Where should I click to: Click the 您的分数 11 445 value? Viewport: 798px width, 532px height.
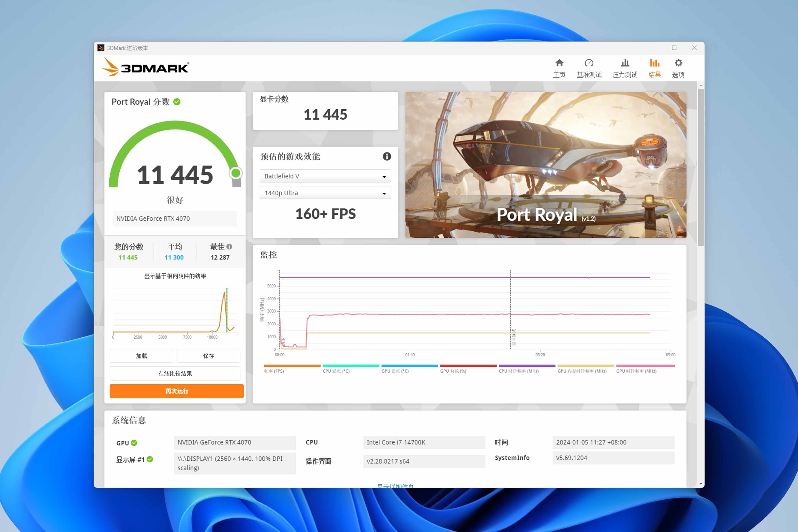(128, 257)
